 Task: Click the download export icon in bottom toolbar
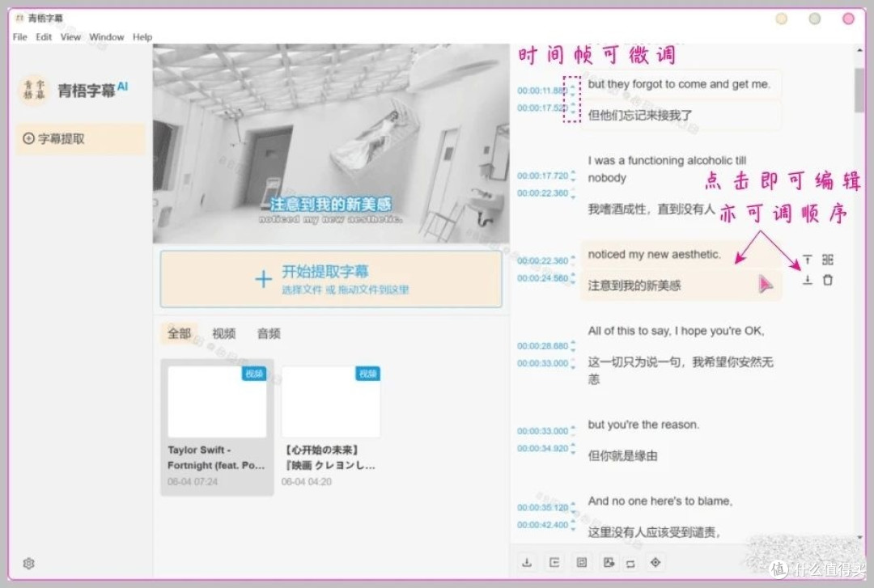point(526,562)
